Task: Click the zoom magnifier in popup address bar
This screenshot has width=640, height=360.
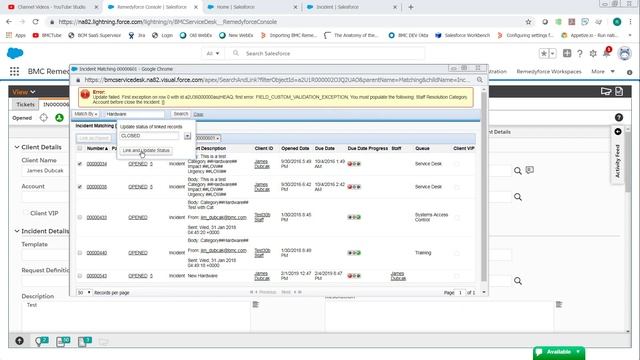Action: (x=480, y=80)
